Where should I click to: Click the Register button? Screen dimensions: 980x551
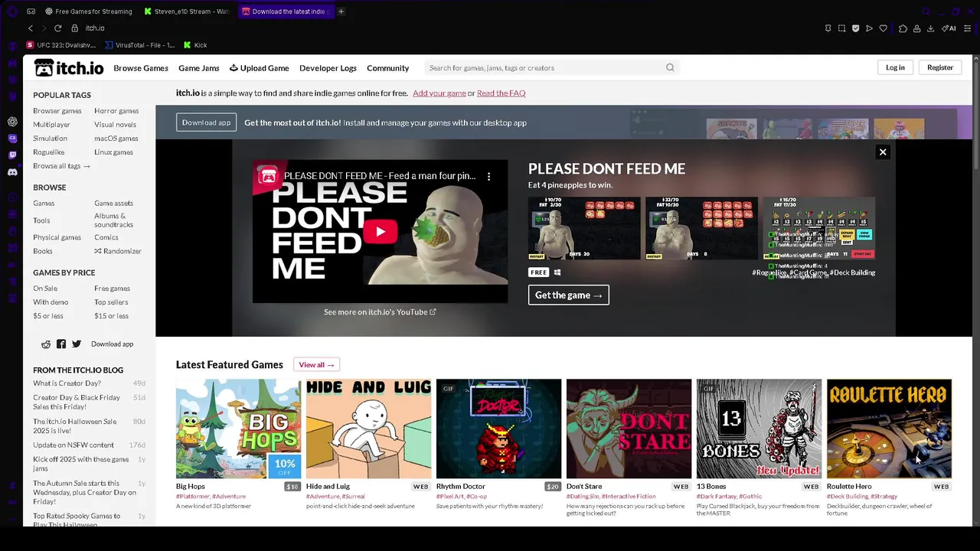coord(940,67)
